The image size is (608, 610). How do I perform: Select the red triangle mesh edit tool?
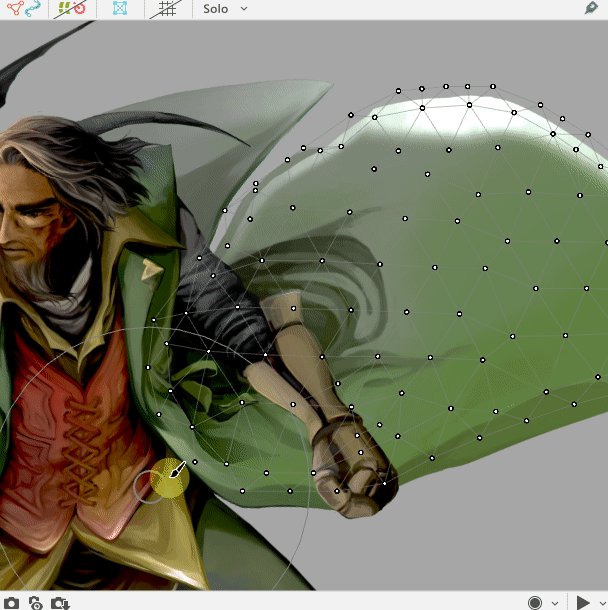click(x=15, y=8)
